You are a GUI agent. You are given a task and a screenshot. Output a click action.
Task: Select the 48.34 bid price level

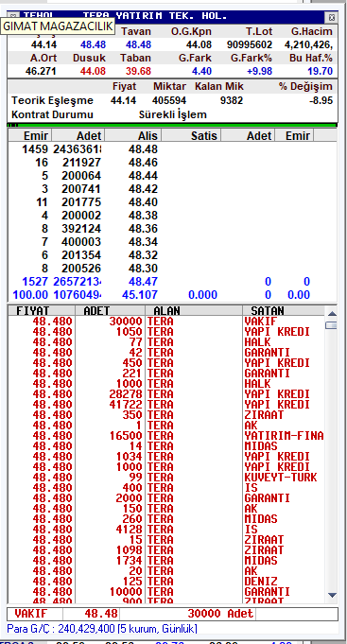[x=143, y=241]
